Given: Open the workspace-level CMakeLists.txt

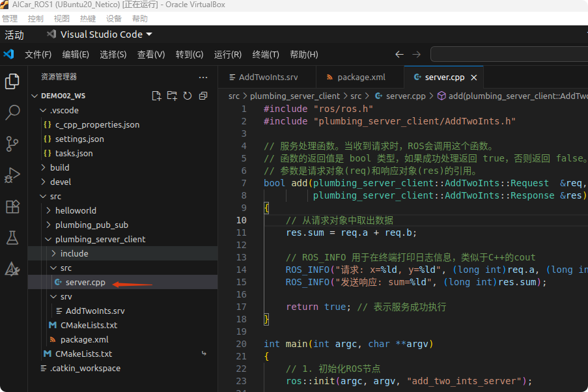Looking at the screenshot, I should click(x=83, y=354).
